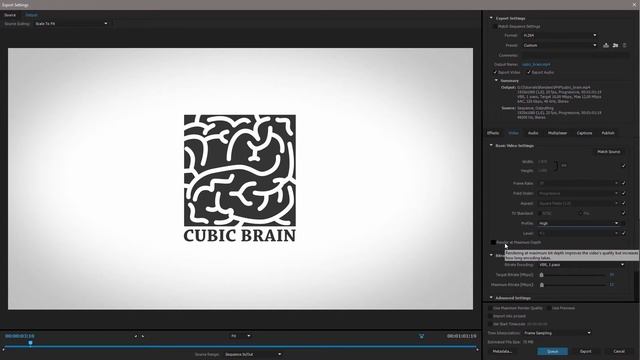Enable Use Maximum Render Quality checkbox
Viewport: 640px width, 360px height.
coord(490,308)
